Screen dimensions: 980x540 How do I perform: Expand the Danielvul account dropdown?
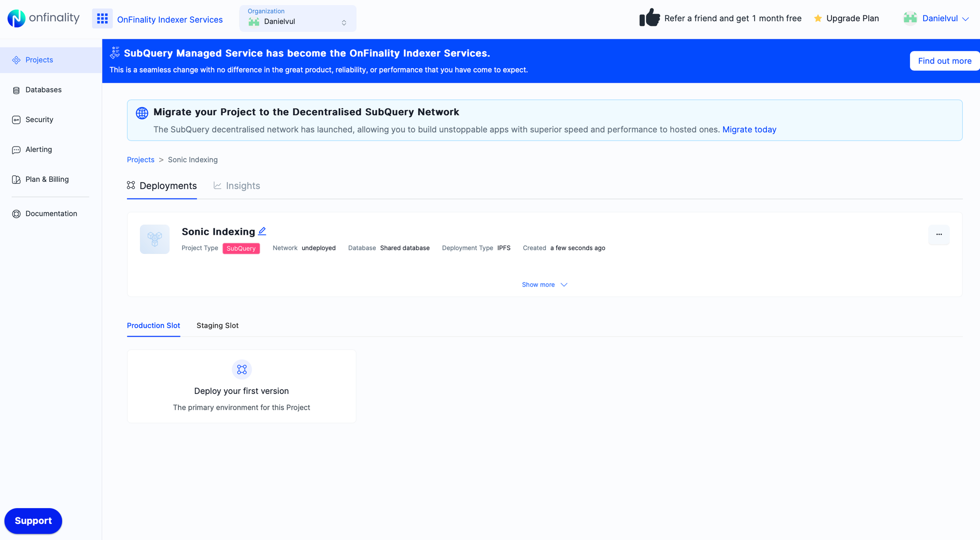[936, 18]
